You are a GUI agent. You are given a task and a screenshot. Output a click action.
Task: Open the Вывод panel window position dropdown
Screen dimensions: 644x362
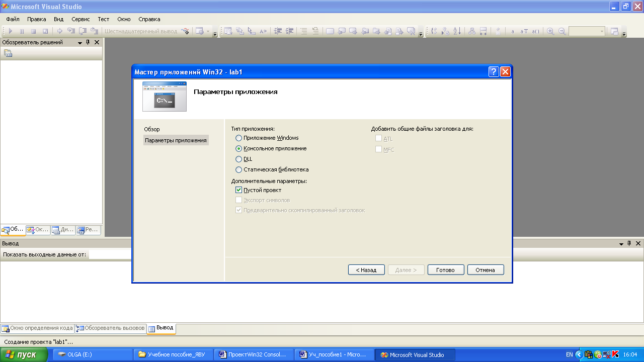click(x=621, y=243)
